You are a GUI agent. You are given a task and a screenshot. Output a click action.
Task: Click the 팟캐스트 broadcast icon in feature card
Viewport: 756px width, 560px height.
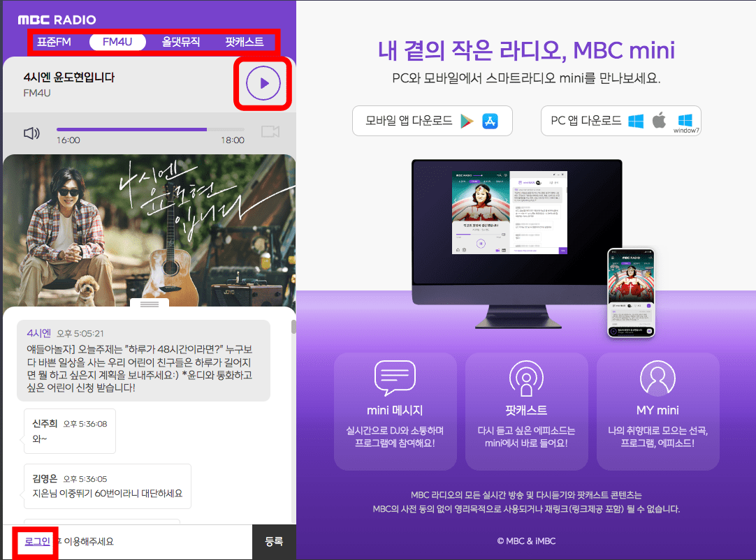tap(527, 378)
